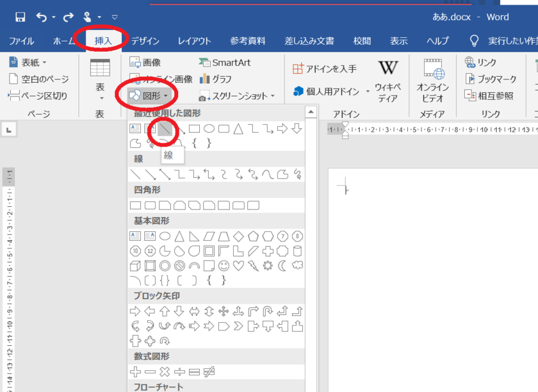Image resolution: width=538 pixels, height=392 pixels.
Task: Pick the right arrow block arrow shape
Action: coord(135,311)
